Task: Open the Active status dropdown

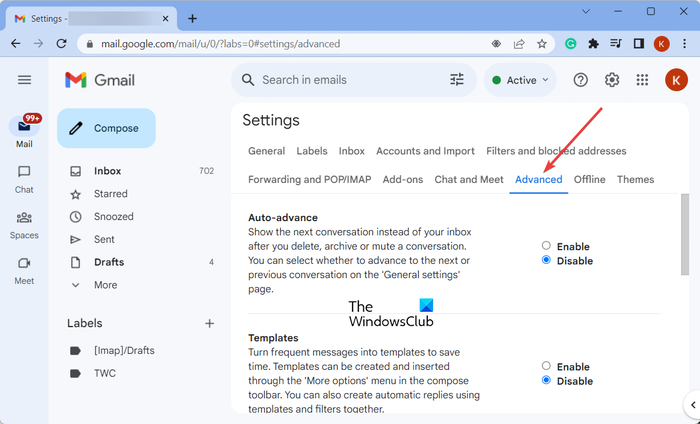Action: coord(521,80)
